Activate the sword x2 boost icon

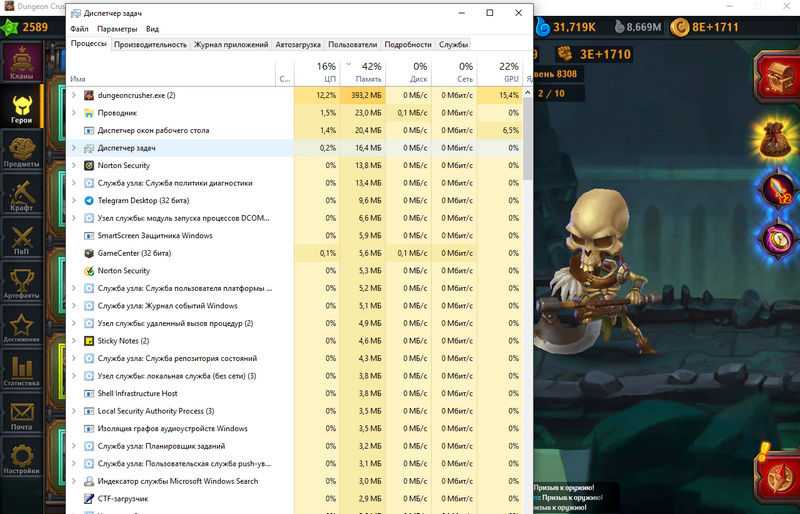pos(777,189)
